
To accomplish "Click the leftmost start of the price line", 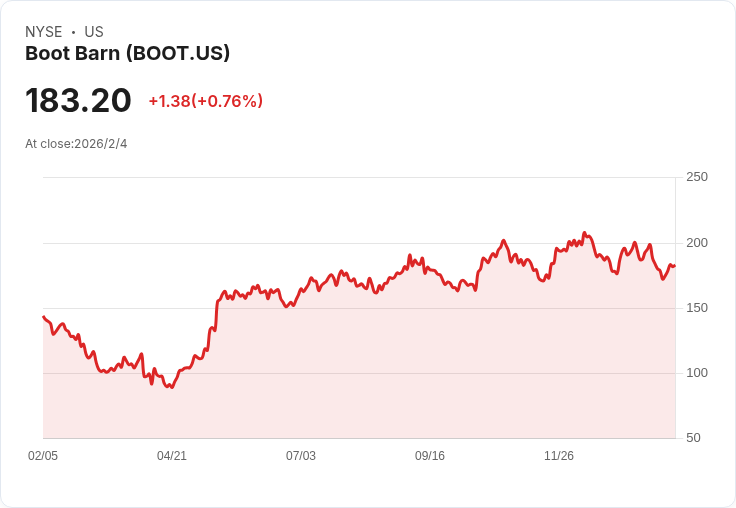I will 43,316.
